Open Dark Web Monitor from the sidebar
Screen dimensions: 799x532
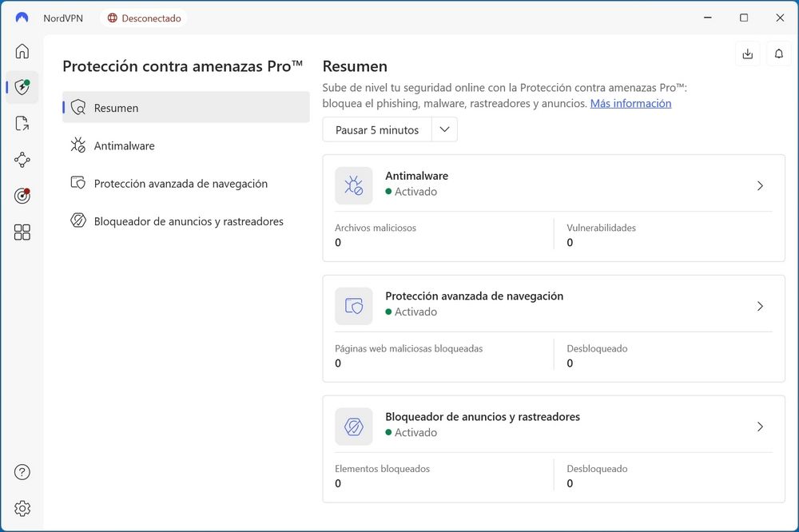click(22, 195)
